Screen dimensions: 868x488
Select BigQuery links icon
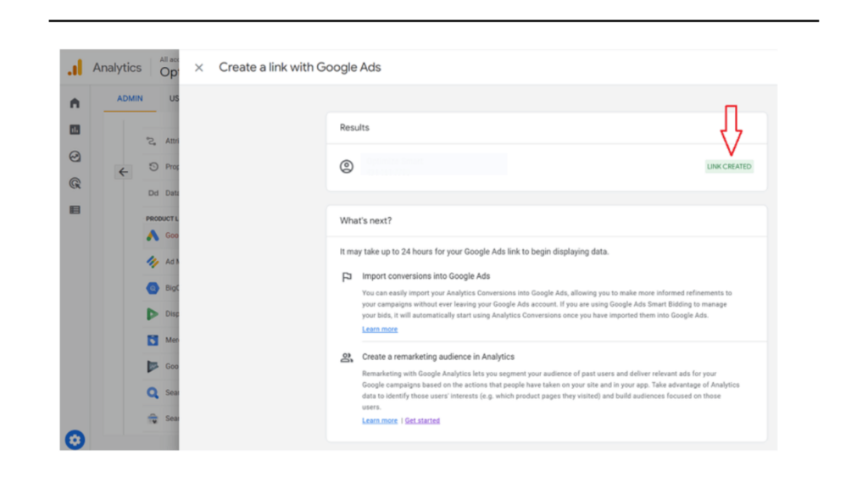tap(153, 288)
